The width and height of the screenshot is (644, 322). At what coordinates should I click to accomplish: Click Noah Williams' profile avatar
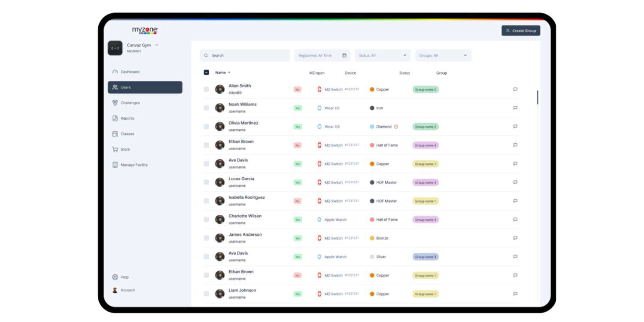(220, 108)
